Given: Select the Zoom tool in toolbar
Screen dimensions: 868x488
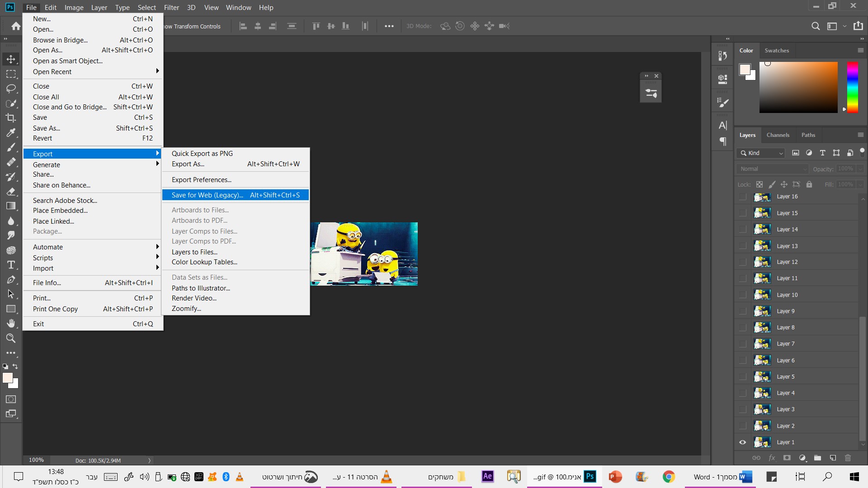Looking at the screenshot, I should click(11, 338).
